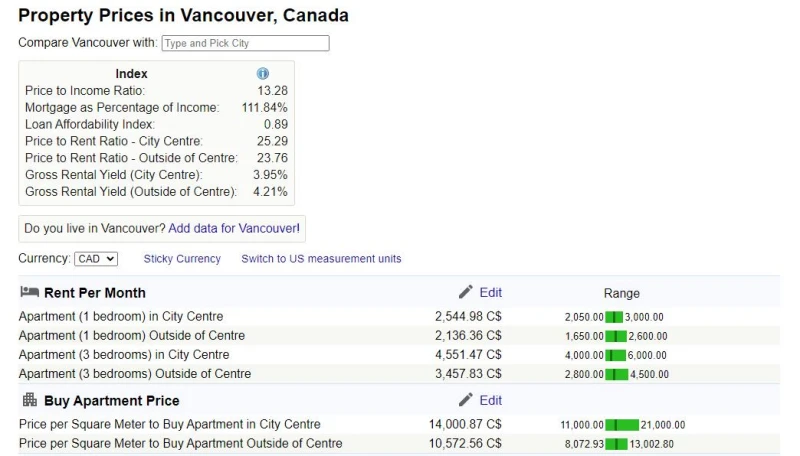This screenshot has width=800, height=456.
Task: Select Gross Rental Yield value 4.21%
Action: coord(270,192)
